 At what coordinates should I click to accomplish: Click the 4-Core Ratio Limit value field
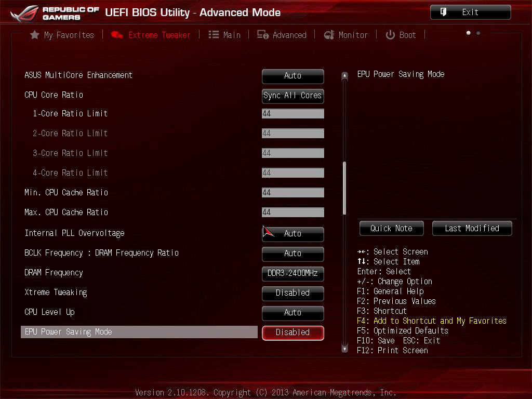[293, 172]
